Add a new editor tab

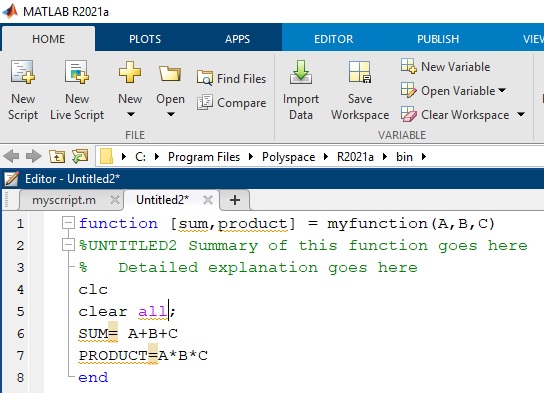(x=235, y=200)
